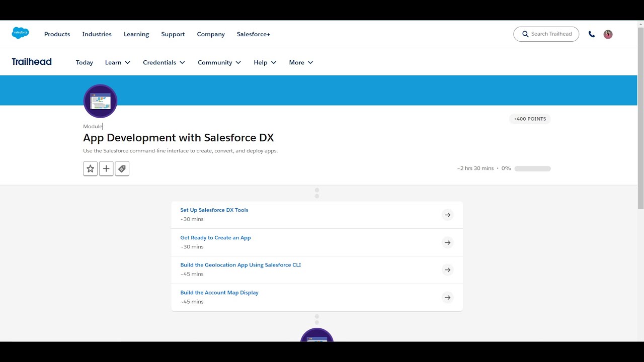Viewport: 644px width, 362px height.
Task: Click arrow for Build the Geolocation App
Action: coord(447,270)
